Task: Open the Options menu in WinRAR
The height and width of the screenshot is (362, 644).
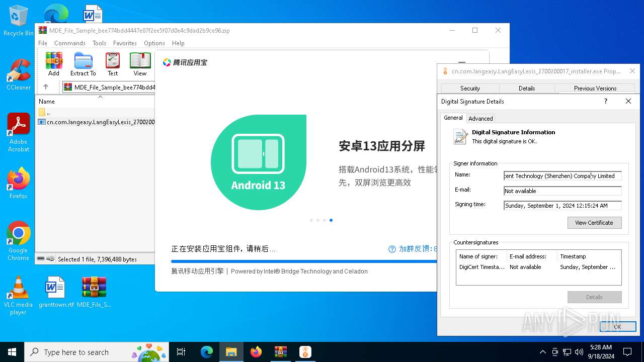Action: pyautogui.click(x=154, y=43)
